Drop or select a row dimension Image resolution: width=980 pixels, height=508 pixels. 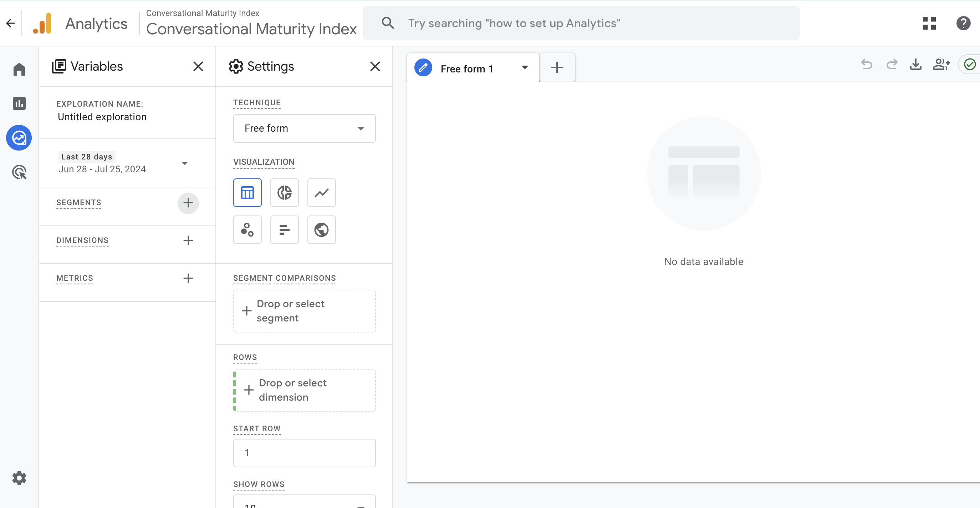(x=304, y=390)
